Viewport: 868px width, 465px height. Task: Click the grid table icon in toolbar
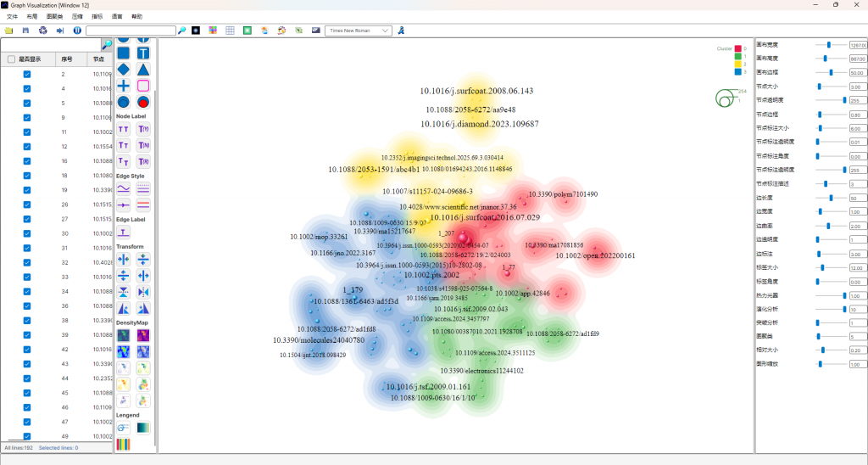point(230,31)
